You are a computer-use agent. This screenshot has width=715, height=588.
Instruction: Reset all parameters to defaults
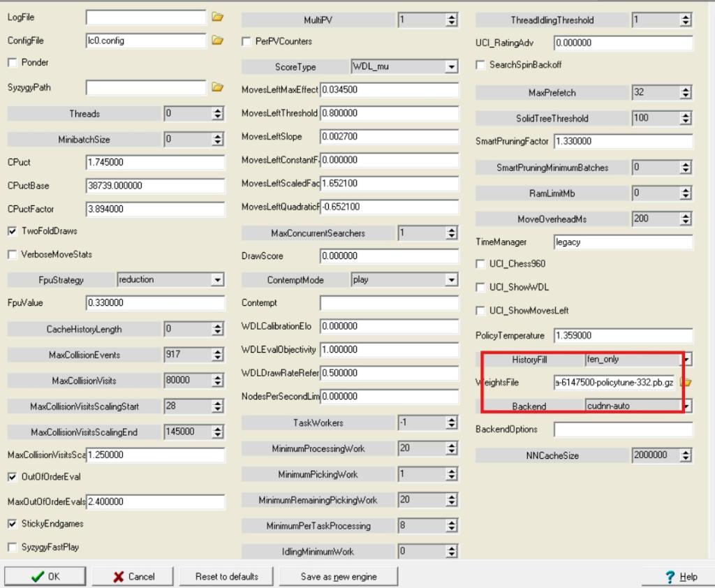click(226, 576)
